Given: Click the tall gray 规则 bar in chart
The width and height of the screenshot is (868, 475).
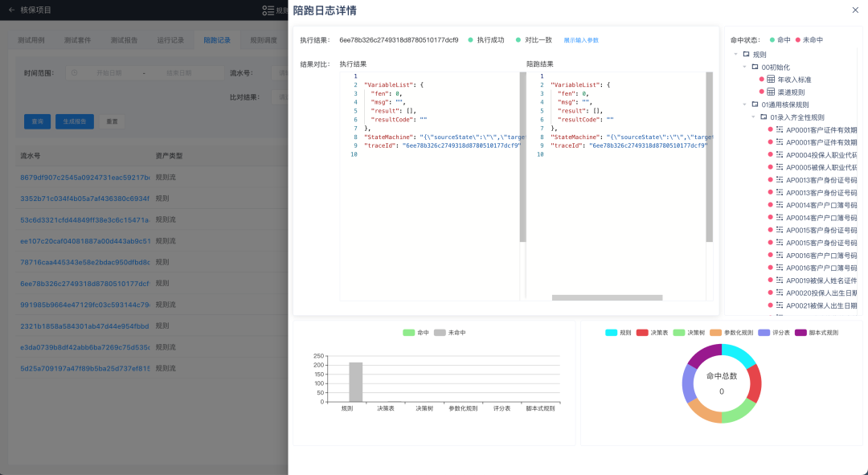Looking at the screenshot, I should pyautogui.click(x=355, y=382).
